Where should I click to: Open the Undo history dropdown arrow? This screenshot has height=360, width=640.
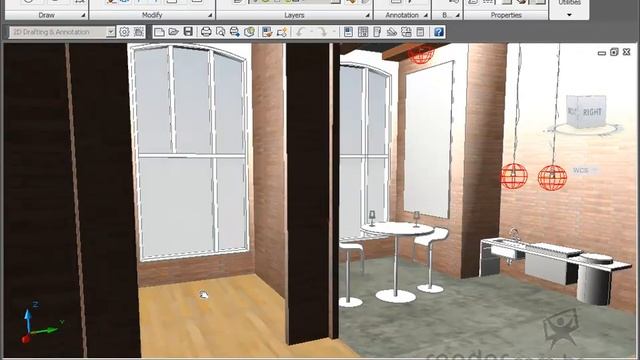tap(311, 32)
